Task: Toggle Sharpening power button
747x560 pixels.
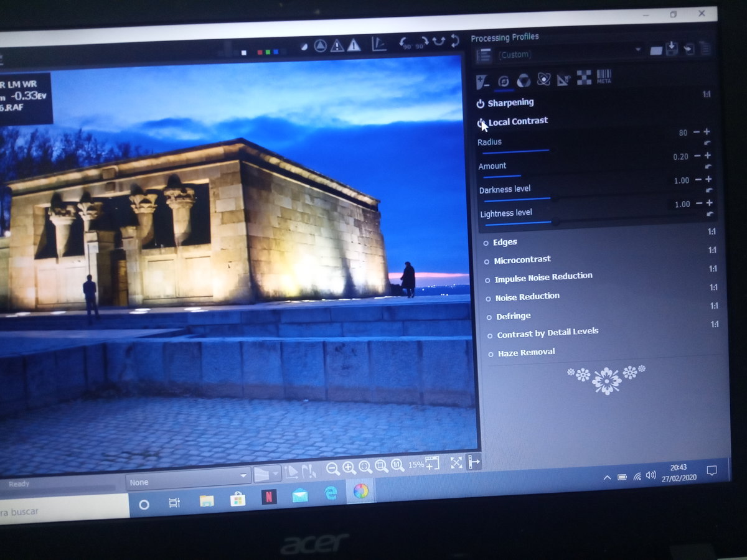Action: (x=480, y=104)
